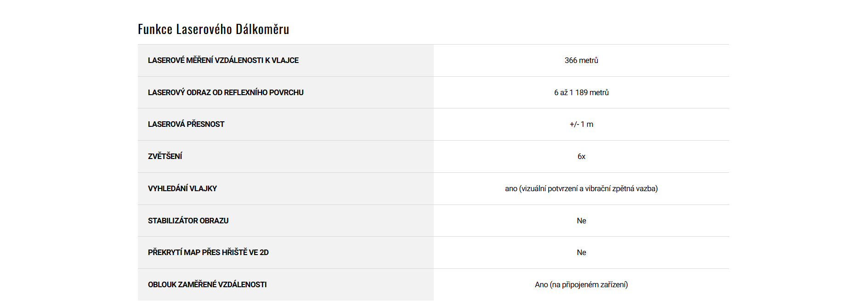Select the "Laserová přesnost" row label
Viewport: 868px width, 301px height.
pyautogui.click(x=186, y=124)
